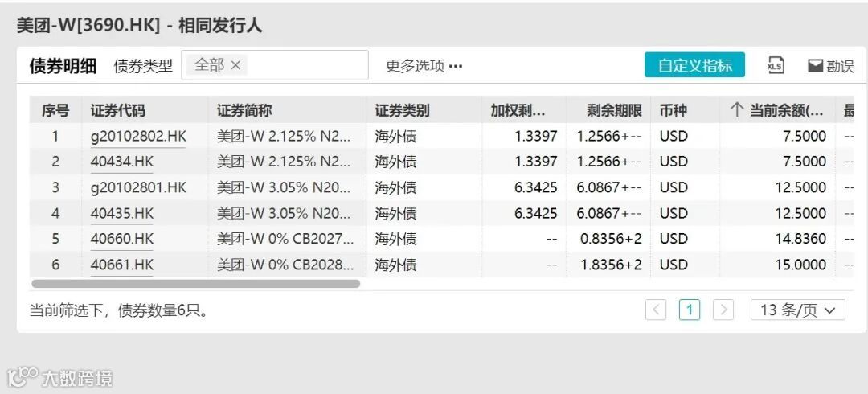Viewport: 868px width, 394px height.
Task: Open the 债券类型 filter box
Action: (x=275, y=65)
